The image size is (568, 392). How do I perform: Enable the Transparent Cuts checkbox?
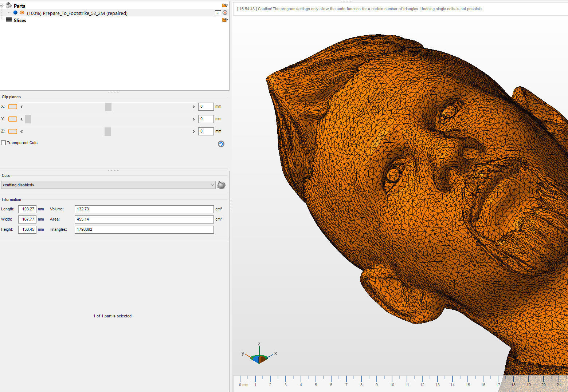click(x=3, y=143)
